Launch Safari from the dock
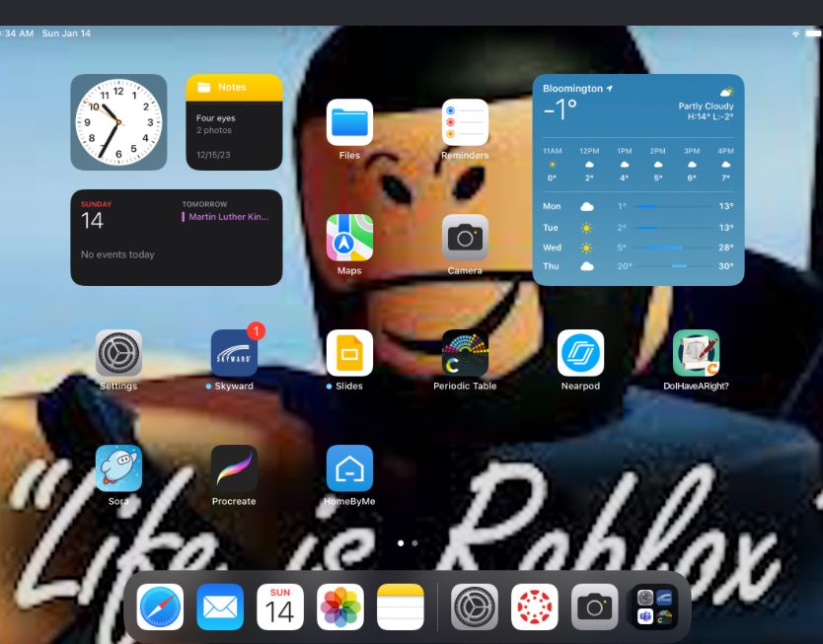The image size is (823, 644). click(x=160, y=608)
